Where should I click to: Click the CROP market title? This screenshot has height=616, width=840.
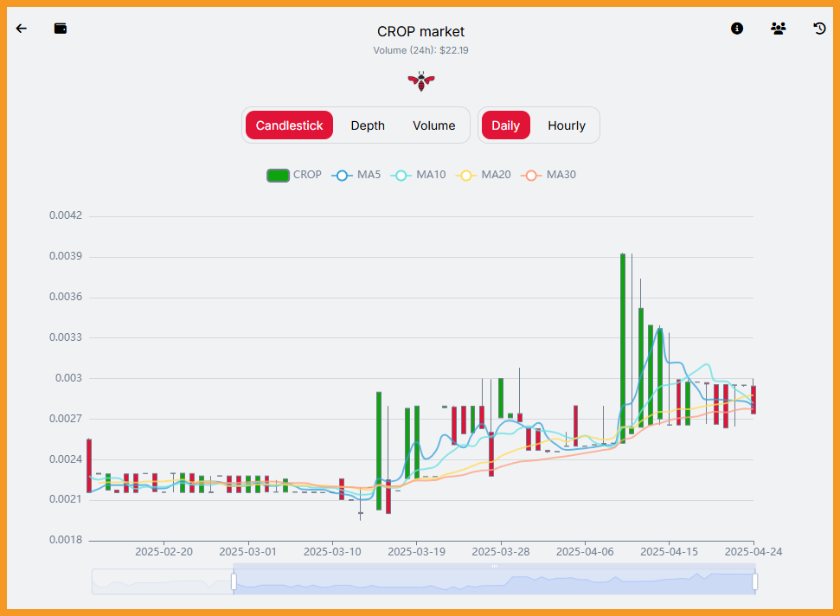click(420, 32)
